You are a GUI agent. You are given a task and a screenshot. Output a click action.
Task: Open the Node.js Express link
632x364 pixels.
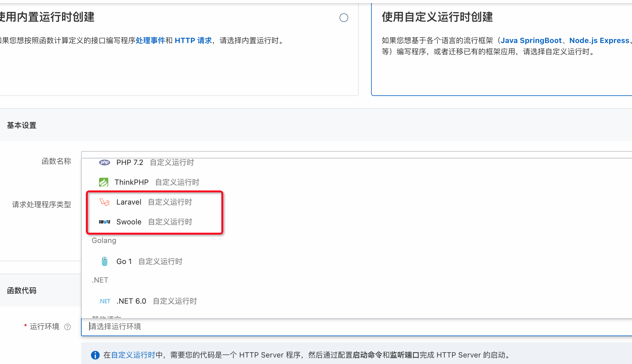(599, 41)
